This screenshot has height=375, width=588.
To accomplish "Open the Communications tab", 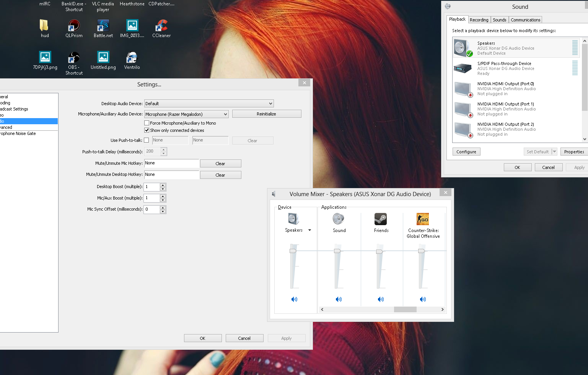I will [525, 20].
